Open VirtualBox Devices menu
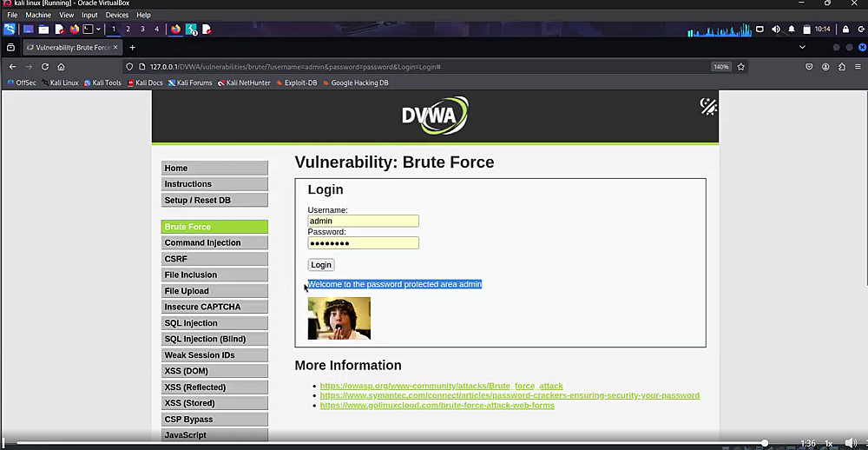 click(117, 15)
